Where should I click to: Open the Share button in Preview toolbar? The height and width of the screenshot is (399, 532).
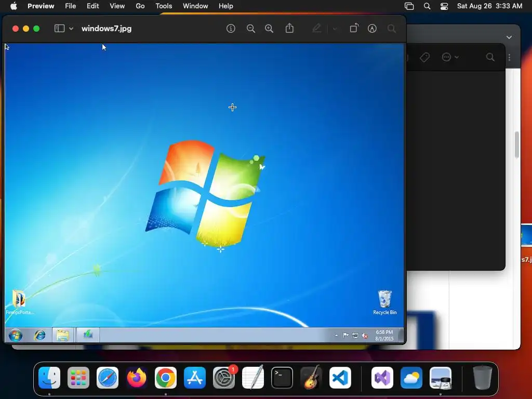[289, 28]
